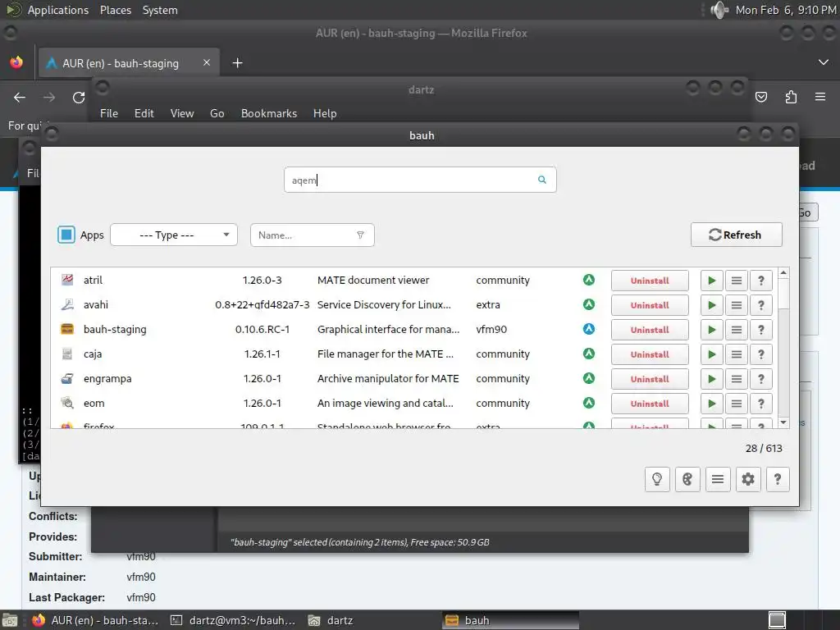Click the volume icon in top panel

click(x=719, y=10)
